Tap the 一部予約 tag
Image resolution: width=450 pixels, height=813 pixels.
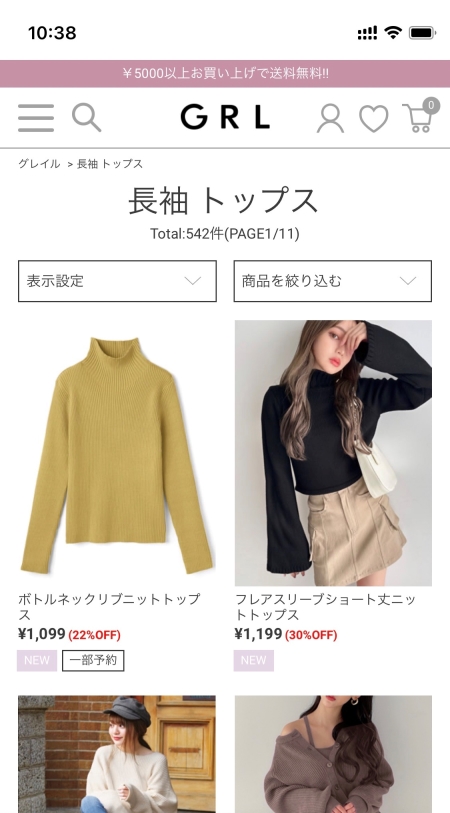click(93, 661)
